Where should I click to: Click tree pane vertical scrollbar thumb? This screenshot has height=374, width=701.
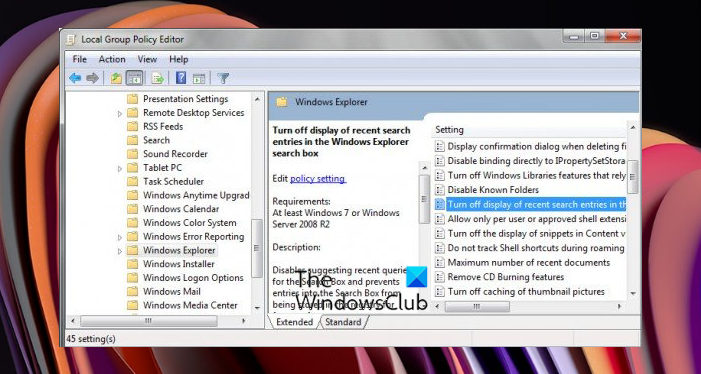tap(257, 248)
